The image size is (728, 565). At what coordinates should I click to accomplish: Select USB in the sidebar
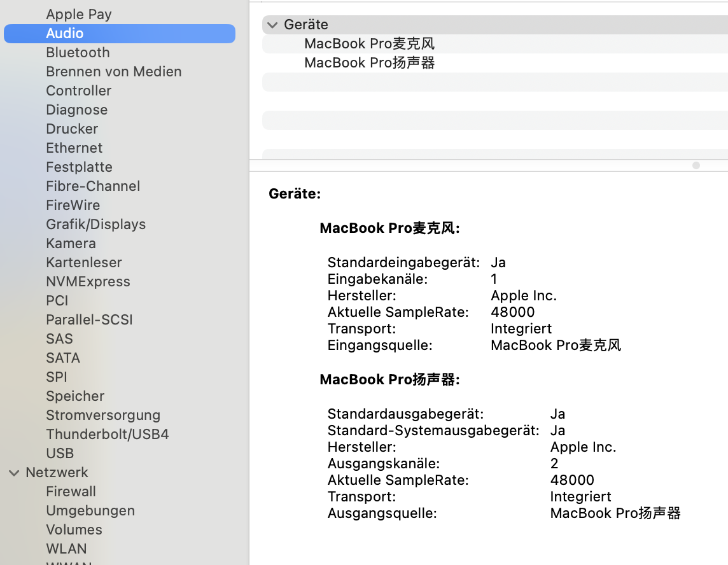pyautogui.click(x=60, y=453)
